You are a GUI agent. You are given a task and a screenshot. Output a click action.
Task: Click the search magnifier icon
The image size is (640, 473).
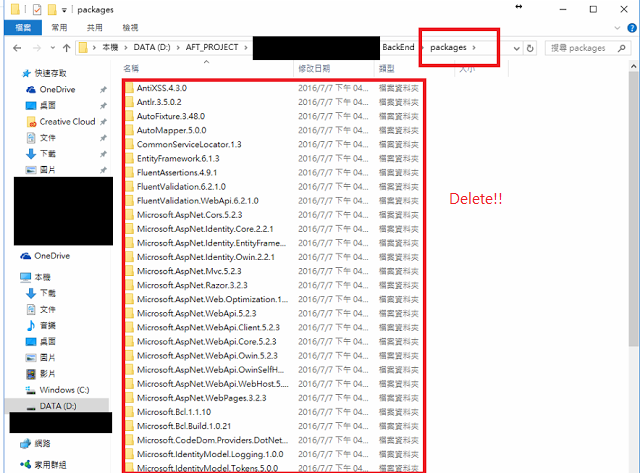622,48
